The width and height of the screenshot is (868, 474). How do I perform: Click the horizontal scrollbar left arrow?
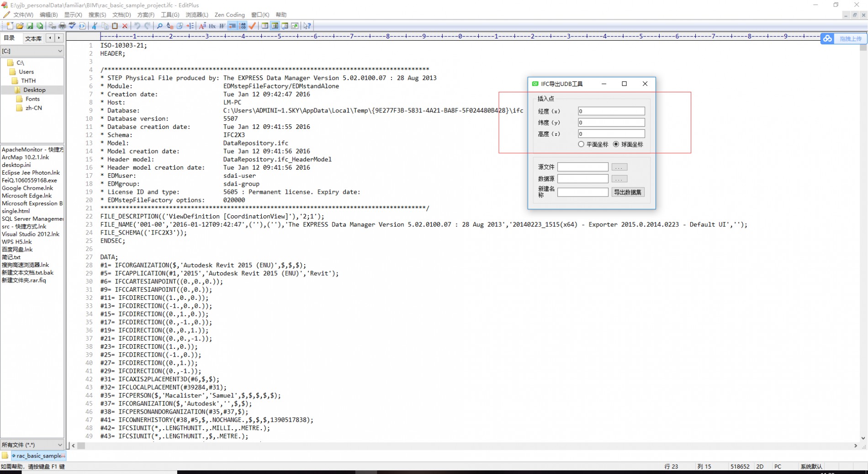click(x=73, y=446)
